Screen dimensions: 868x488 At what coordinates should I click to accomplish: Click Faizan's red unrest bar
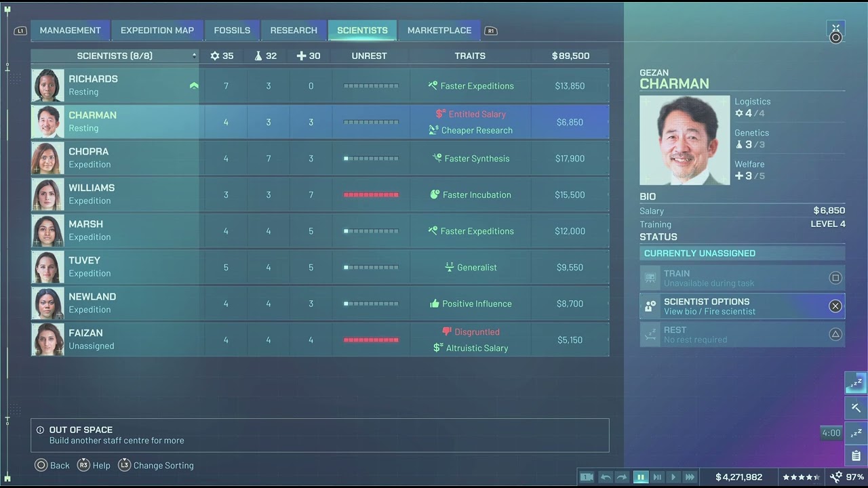click(371, 340)
